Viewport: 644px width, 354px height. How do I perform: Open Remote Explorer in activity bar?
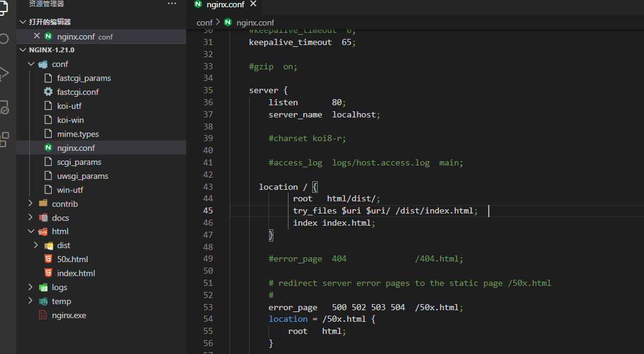point(4,108)
